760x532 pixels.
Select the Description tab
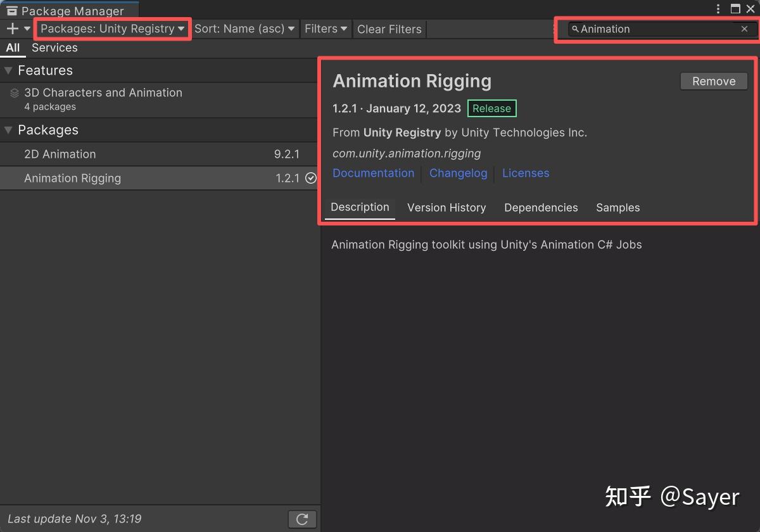(x=360, y=207)
